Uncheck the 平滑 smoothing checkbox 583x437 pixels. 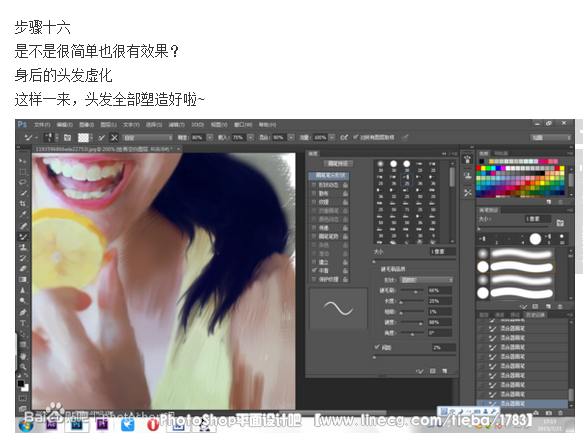pyautogui.click(x=314, y=270)
